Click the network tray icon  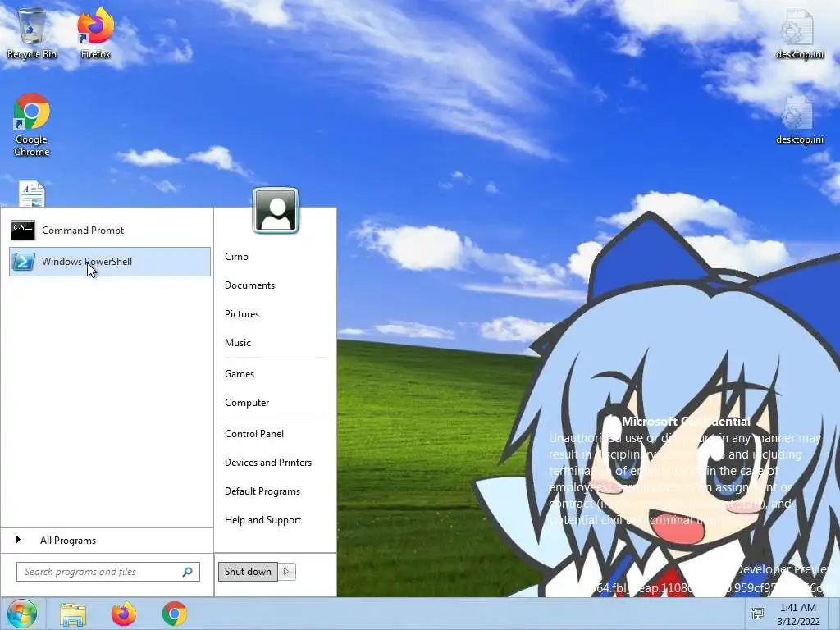[x=757, y=614]
